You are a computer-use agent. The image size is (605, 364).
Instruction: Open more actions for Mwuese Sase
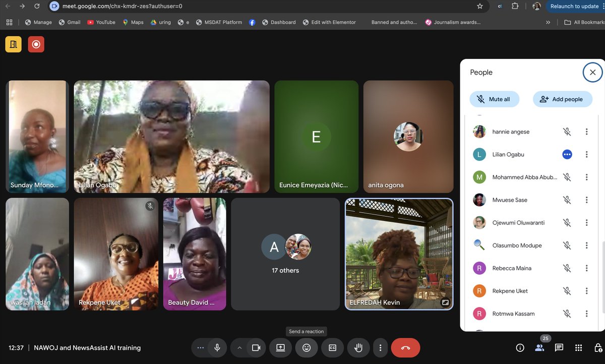586,200
